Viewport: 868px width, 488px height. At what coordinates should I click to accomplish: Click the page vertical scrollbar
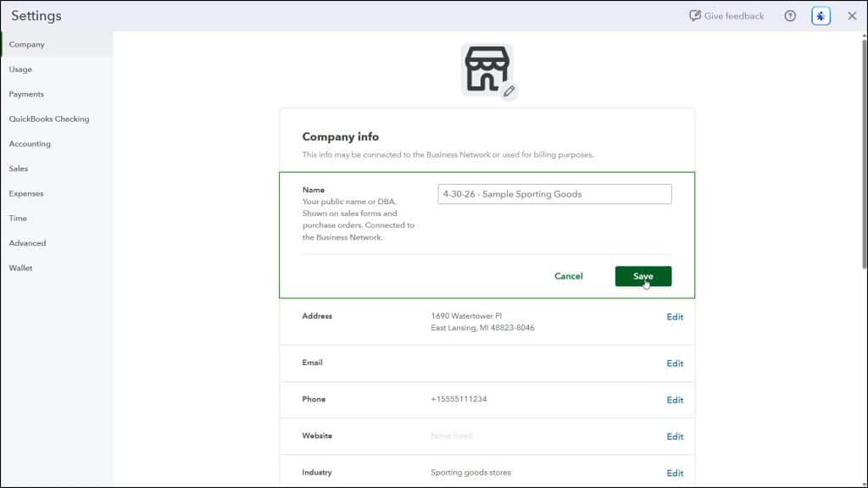(x=864, y=155)
